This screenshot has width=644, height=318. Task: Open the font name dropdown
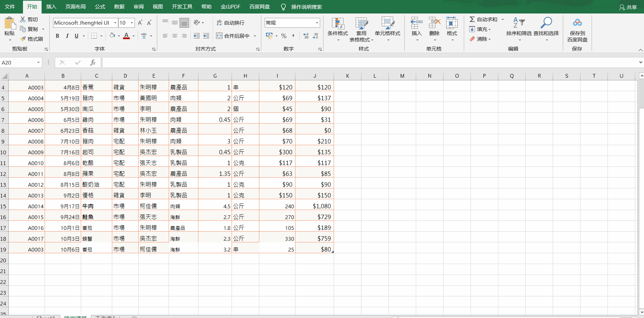pyautogui.click(x=115, y=23)
